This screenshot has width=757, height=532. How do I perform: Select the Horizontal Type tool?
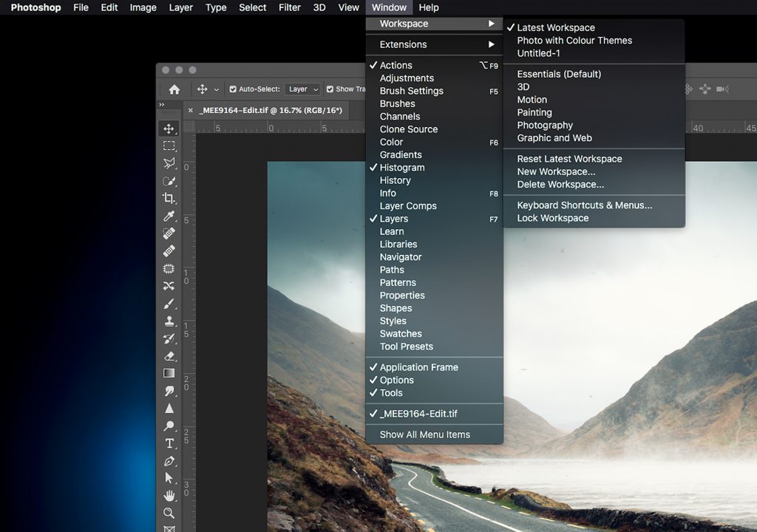(x=169, y=443)
